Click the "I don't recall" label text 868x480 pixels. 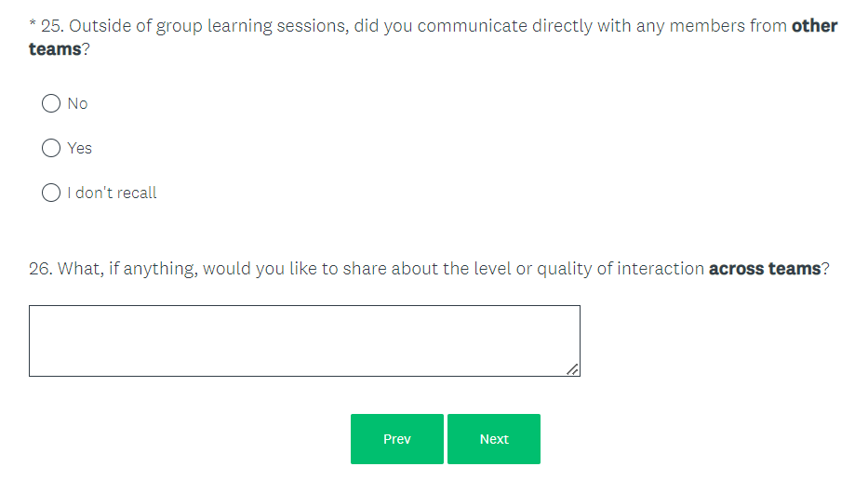tap(112, 193)
